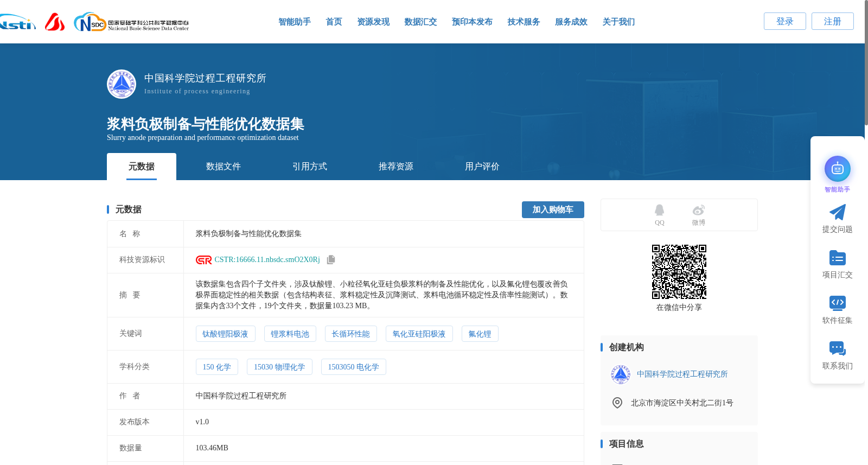Select the 元数据 tab
Image resolution: width=868 pixels, height=465 pixels.
coord(142,167)
